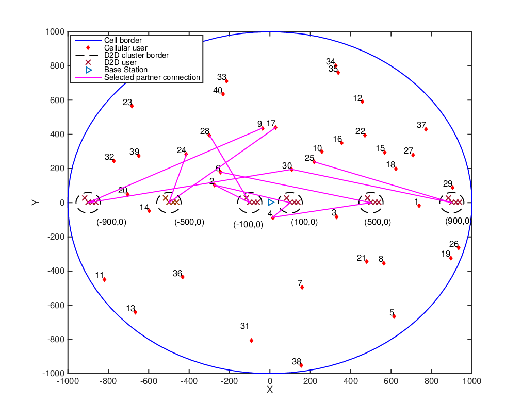Click the number label "21" of a cellular user
The height and width of the screenshot is (420, 522).
361,258
